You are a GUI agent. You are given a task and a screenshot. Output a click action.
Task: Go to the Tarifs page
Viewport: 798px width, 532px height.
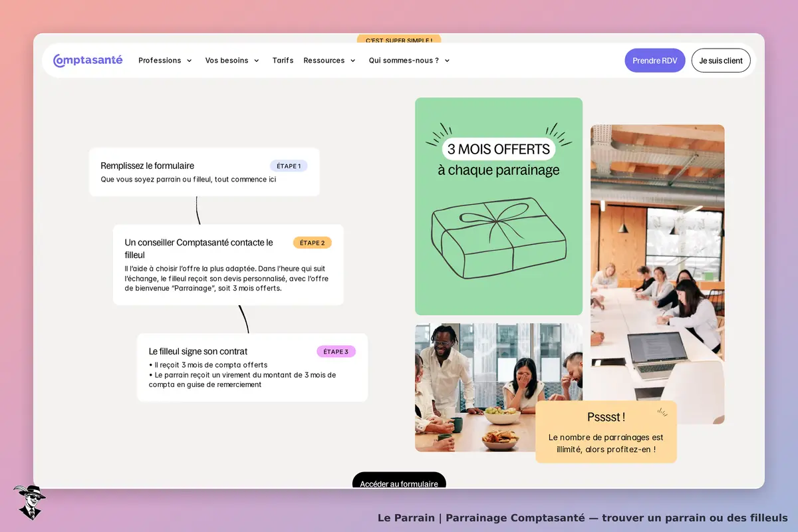pyautogui.click(x=283, y=61)
